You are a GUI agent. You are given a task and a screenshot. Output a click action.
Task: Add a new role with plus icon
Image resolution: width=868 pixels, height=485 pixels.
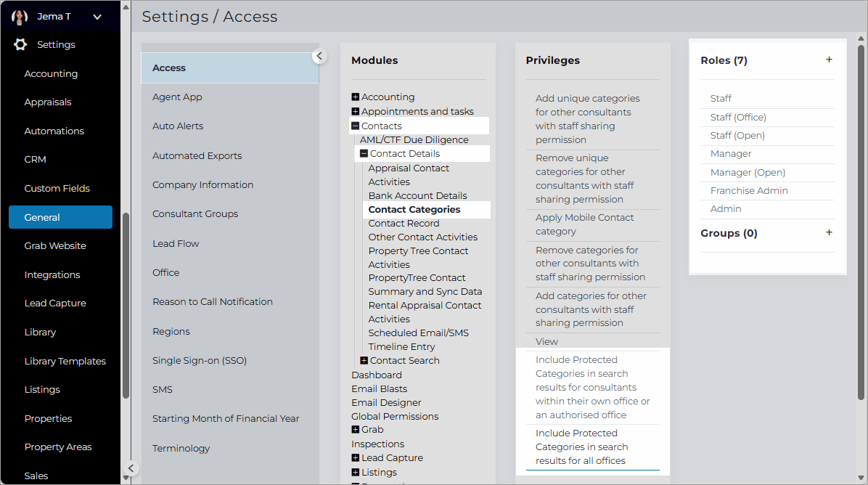point(829,60)
